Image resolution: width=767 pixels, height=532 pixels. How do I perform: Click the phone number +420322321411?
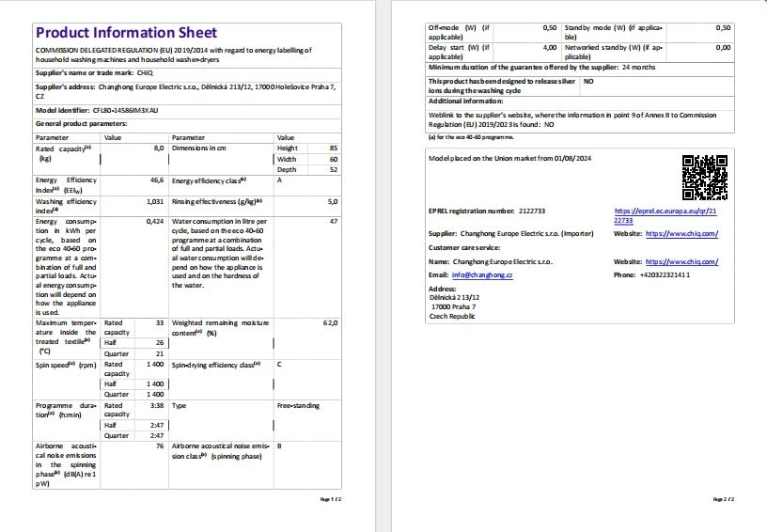click(665, 275)
